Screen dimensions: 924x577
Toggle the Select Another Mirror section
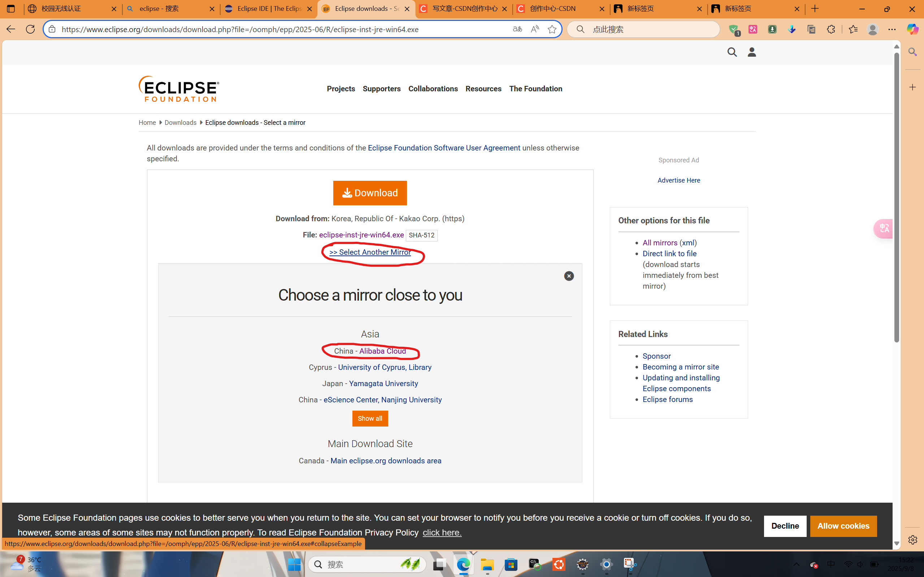click(x=370, y=252)
